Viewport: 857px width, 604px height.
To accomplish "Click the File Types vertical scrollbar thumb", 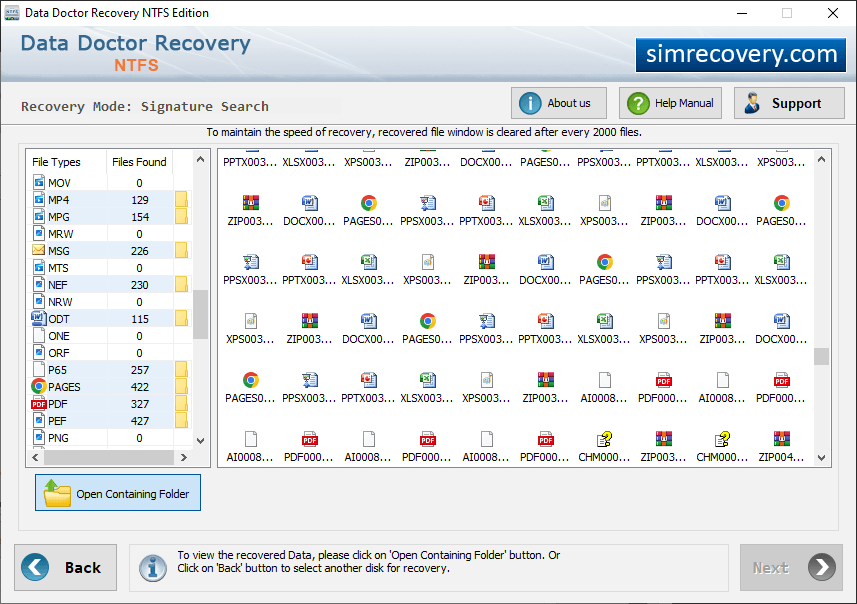I will (200, 314).
